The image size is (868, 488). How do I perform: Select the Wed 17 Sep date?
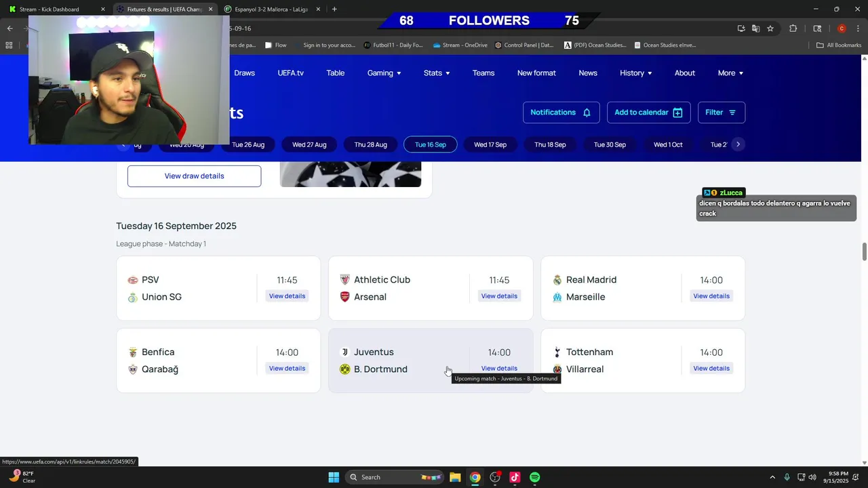(x=490, y=144)
